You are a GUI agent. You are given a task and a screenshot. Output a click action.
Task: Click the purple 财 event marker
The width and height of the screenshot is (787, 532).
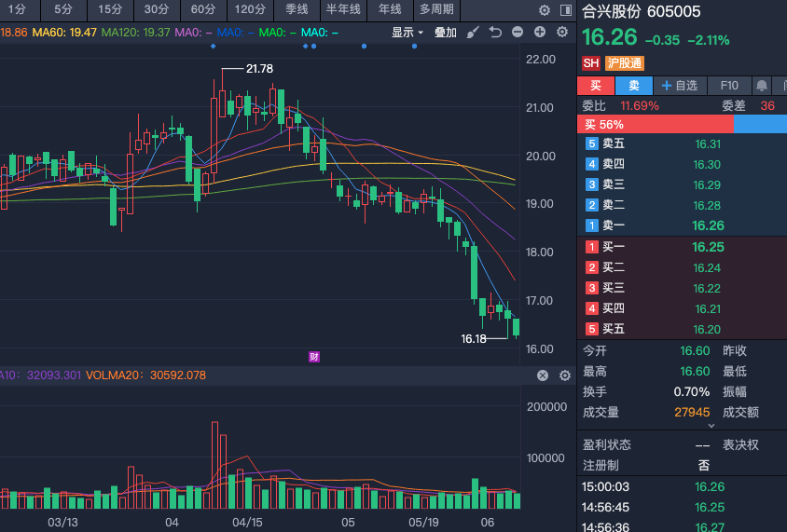(x=314, y=357)
